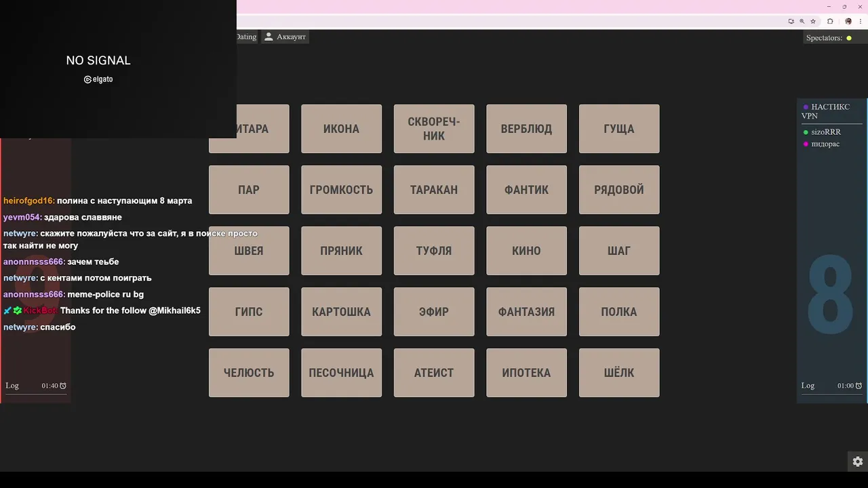Select the ПЕСОЧНИЦА word card

[341, 373]
